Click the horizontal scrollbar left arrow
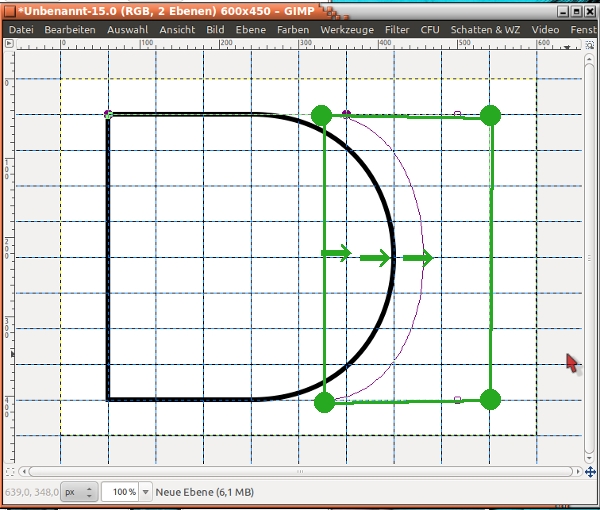 [x=24, y=471]
